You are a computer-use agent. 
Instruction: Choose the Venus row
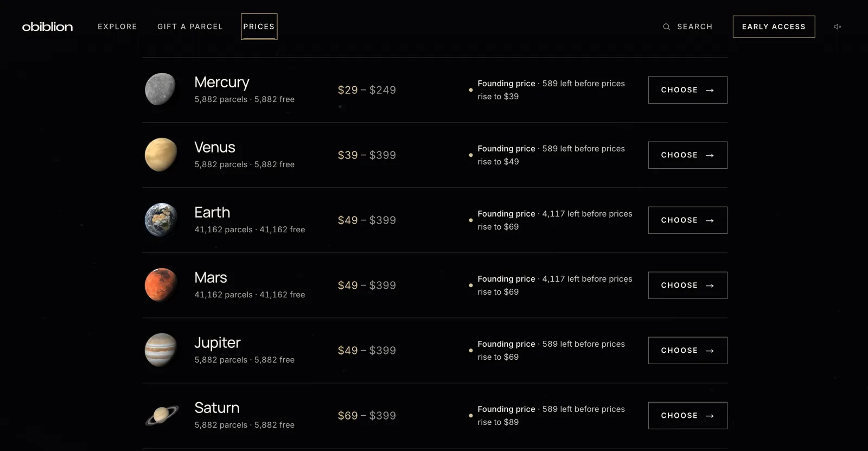pos(687,155)
